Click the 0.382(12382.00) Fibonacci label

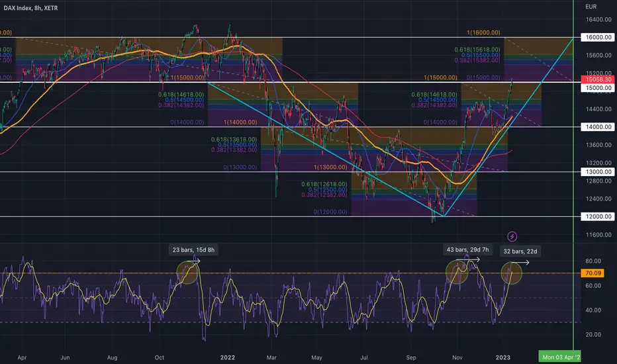[324, 195]
